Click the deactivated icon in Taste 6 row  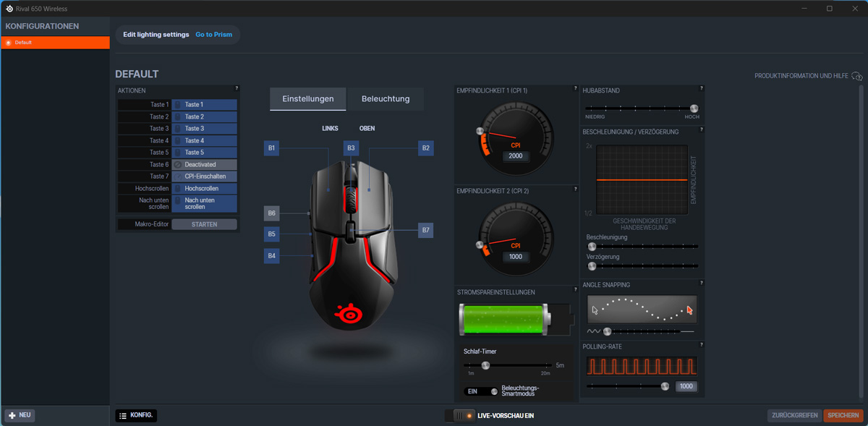click(x=178, y=164)
